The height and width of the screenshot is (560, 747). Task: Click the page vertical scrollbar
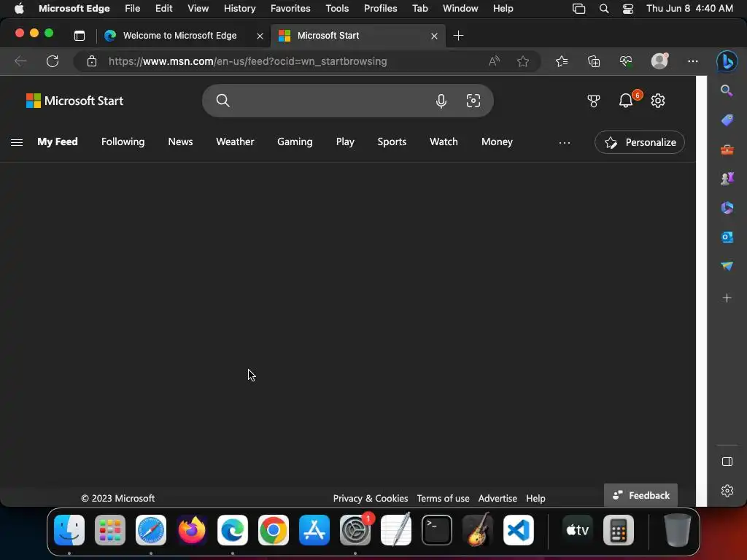[701, 291]
